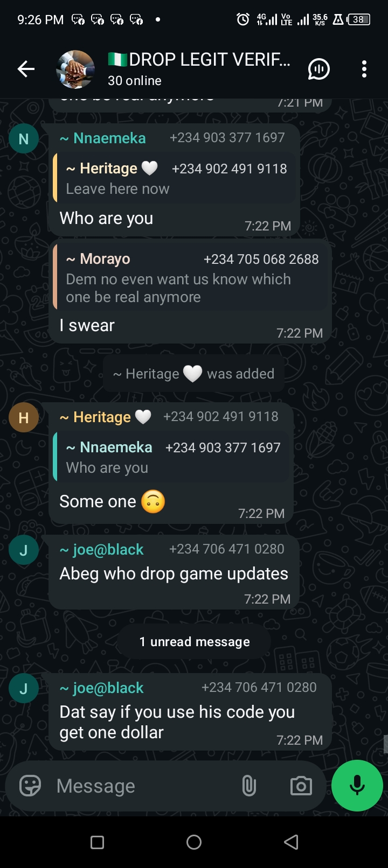Viewport: 388px width, 868px height.
Task: Tap Nnaemeka's avatar with letter N
Action: (24, 139)
